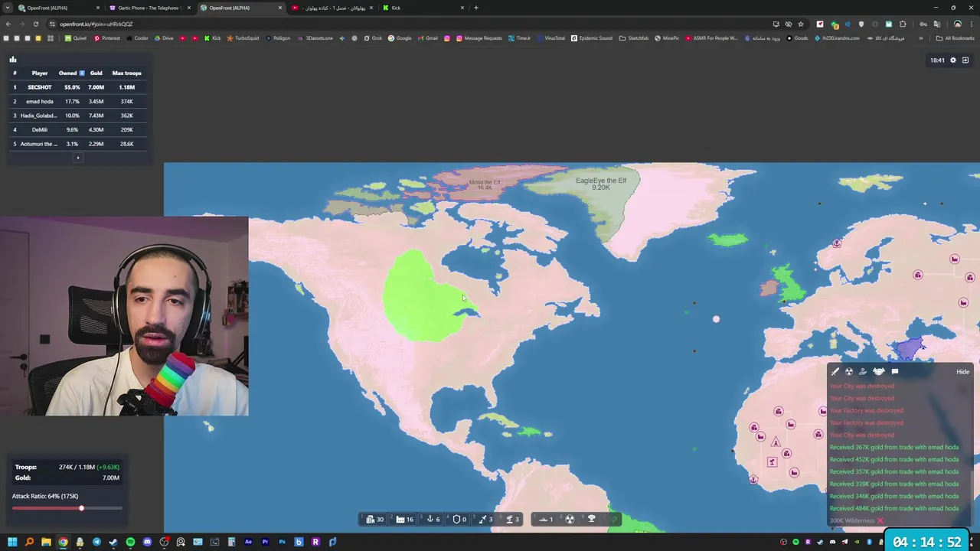980x551 pixels.
Task: Filter event log by trade icon
Action: tap(863, 371)
